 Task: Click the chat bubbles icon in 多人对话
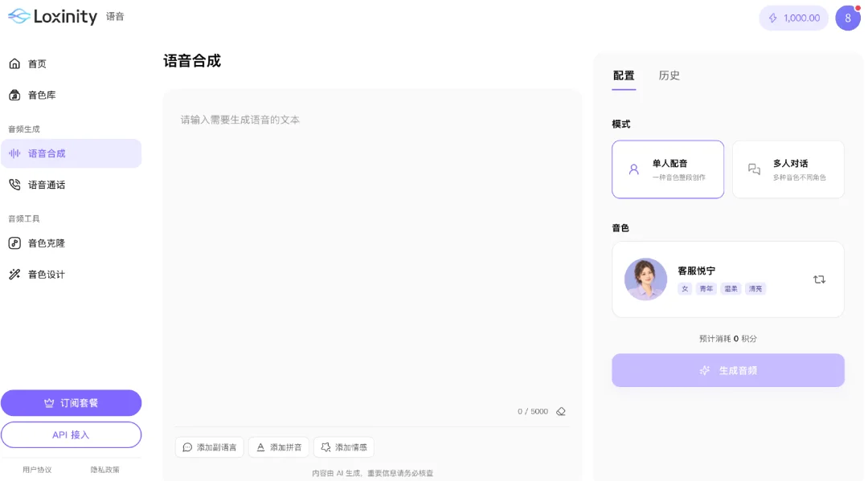tap(754, 169)
